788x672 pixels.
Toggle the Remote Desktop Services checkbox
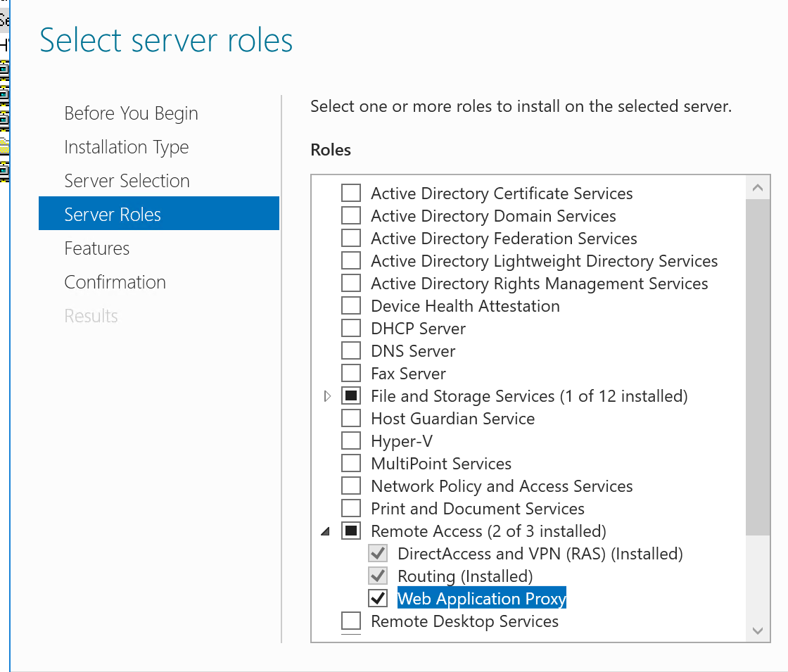click(x=351, y=621)
